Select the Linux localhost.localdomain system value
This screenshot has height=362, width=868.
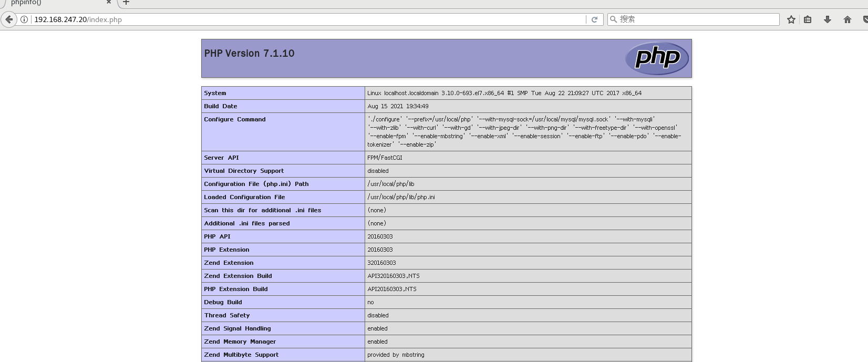coord(504,93)
